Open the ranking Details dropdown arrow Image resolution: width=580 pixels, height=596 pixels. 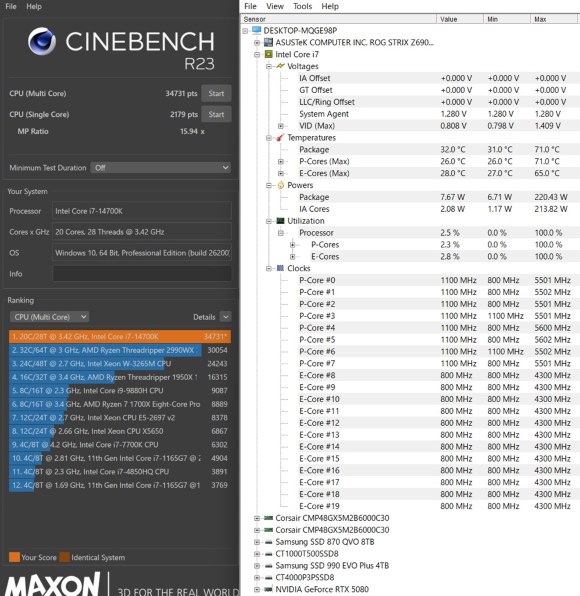225,317
